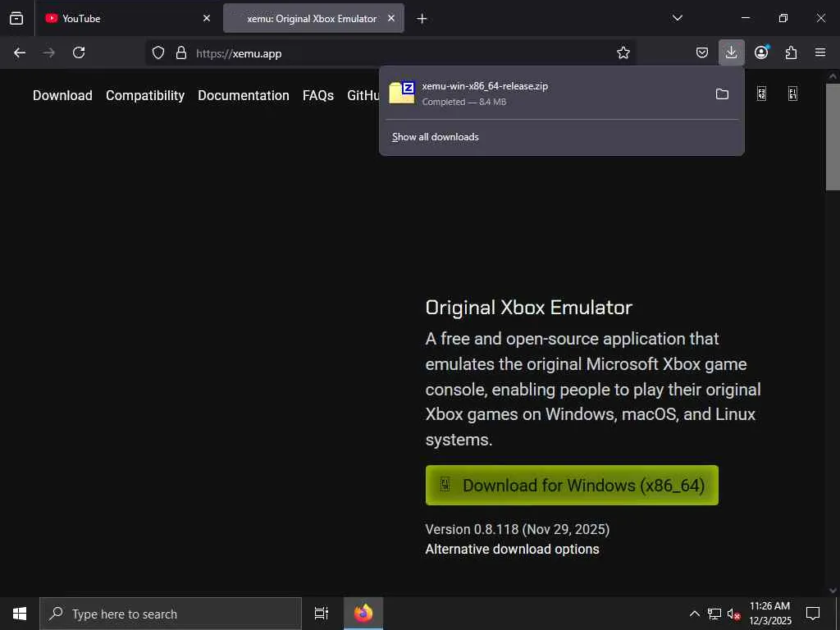840x630 pixels.
Task: Open a new tab with plus button
Action: pyautogui.click(x=422, y=19)
